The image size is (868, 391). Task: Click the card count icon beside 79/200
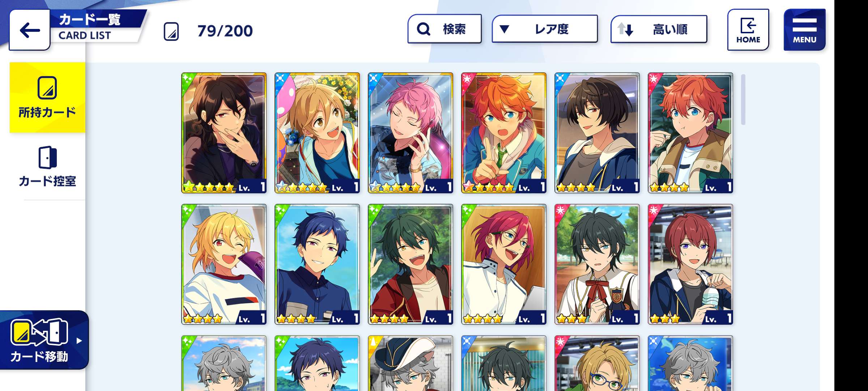click(x=171, y=31)
